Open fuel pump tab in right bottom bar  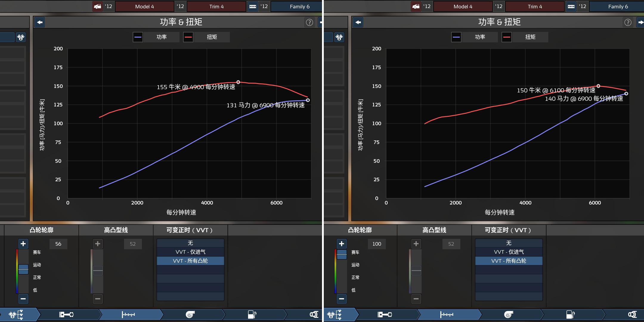570,315
